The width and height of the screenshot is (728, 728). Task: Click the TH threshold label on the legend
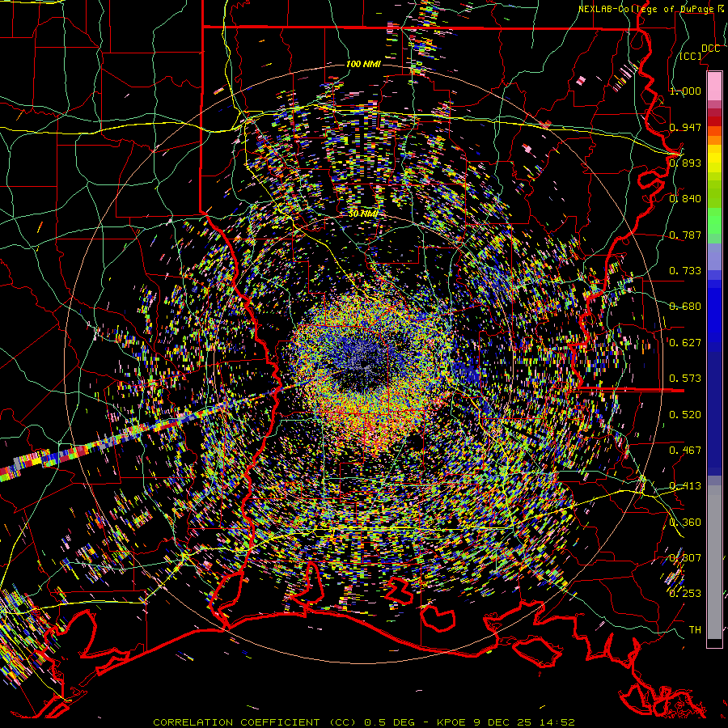pyautogui.click(x=695, y=630)
